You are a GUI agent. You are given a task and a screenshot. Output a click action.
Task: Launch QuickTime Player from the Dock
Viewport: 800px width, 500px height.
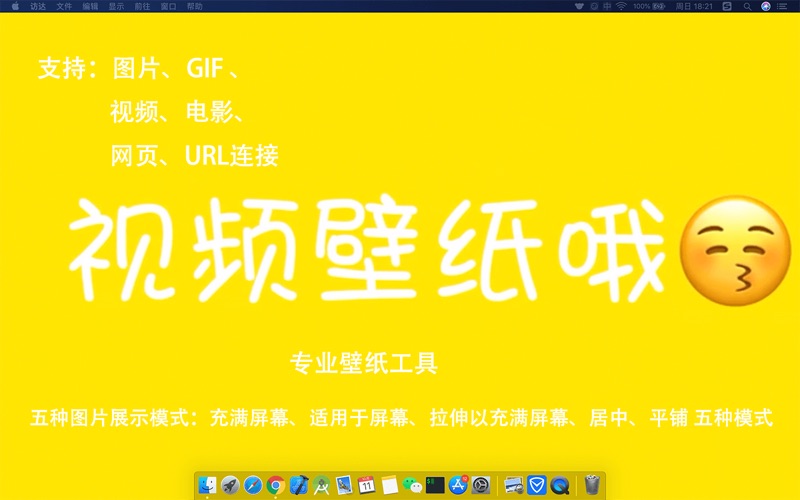(560, 485)
